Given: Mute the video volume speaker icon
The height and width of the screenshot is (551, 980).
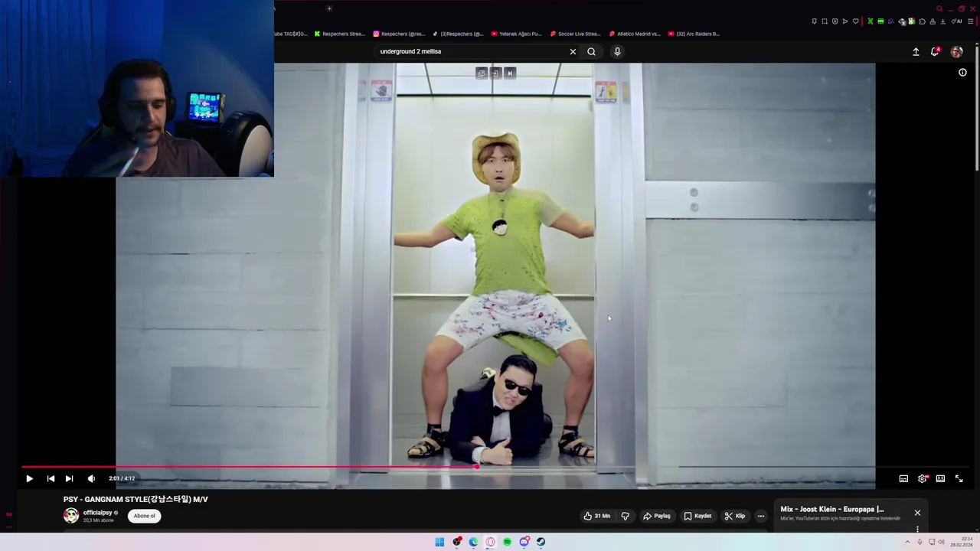Looking at the screenshot, I should pos(91,478).
